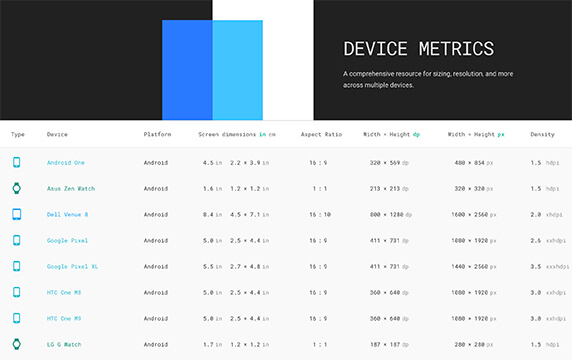This screenshot has width=572, height=360.
Task: Sort by Aspect Ratio column header
Action: coord(321,134)
